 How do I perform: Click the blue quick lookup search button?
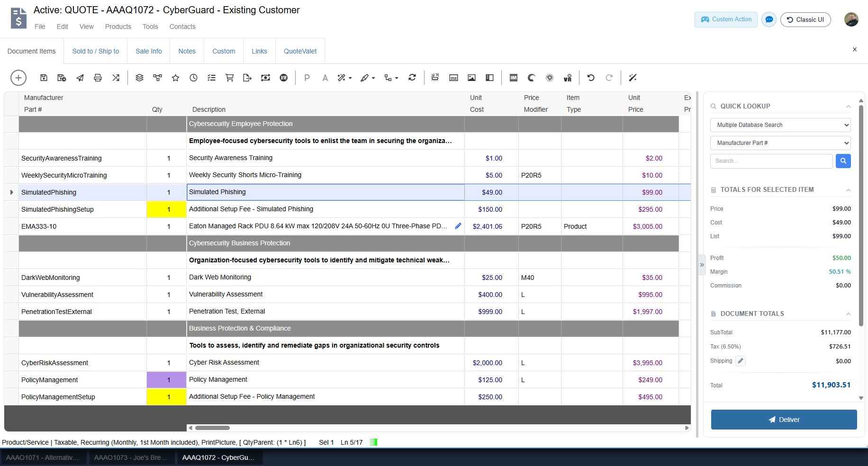843,161
